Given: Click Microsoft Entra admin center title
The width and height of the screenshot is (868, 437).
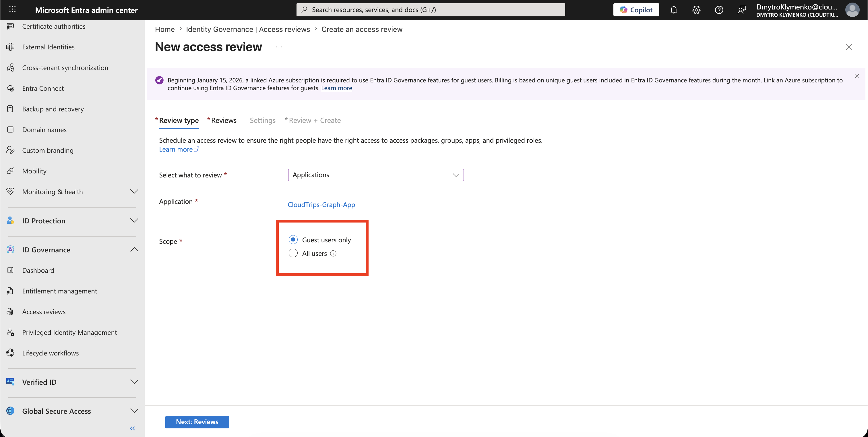Looking at the screenshot, I should (x=86, y=10).
